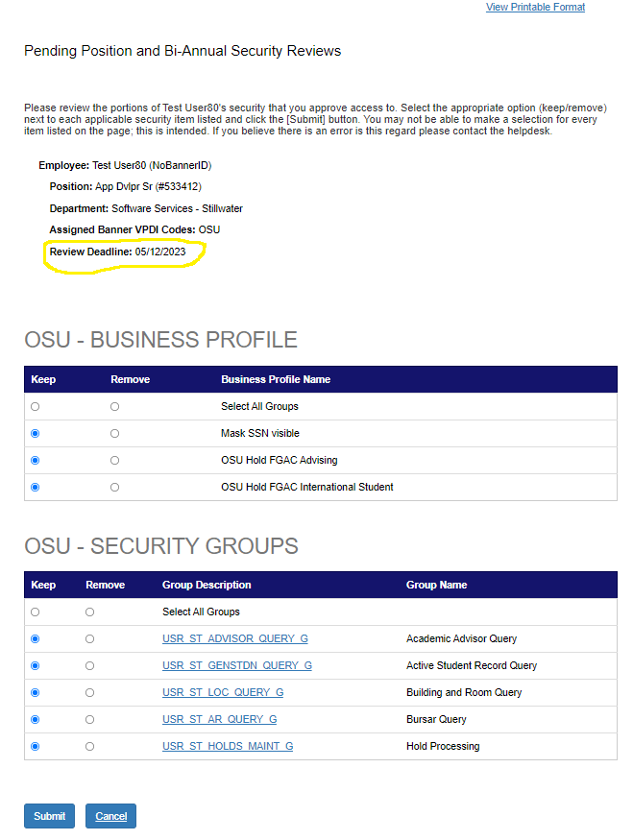
Task: Select Keep for Select All Groups in Business Profile
Action: [x=36, y=407]
